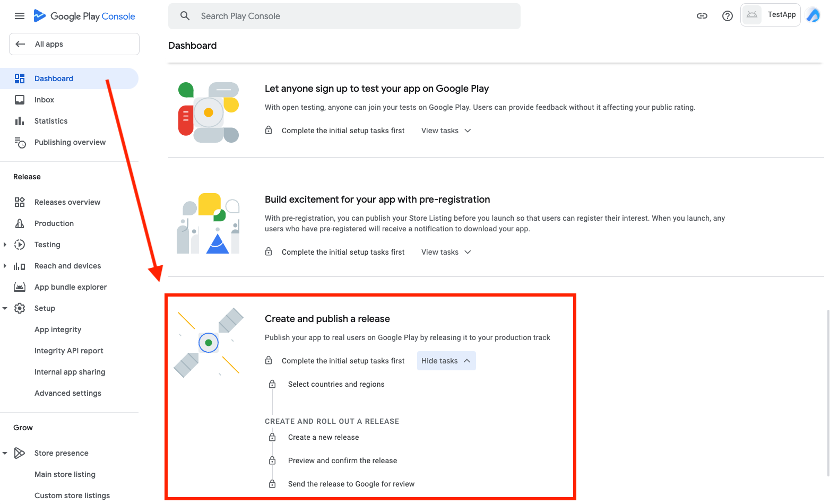830x504 pixels.
Task: Expand View tasks for open testing
Action: point(446,131)
